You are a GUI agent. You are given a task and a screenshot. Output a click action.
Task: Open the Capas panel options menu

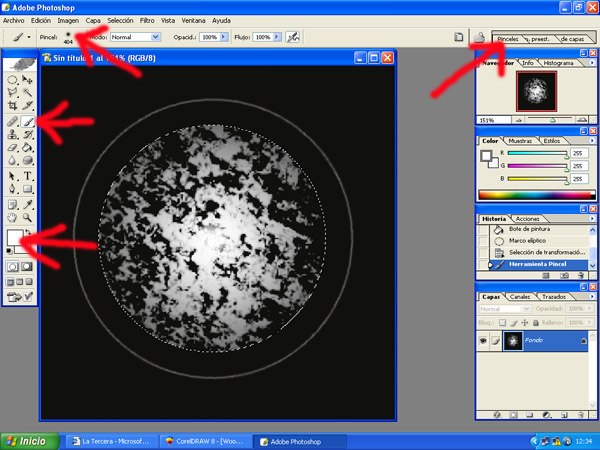[x=592, y=297]
